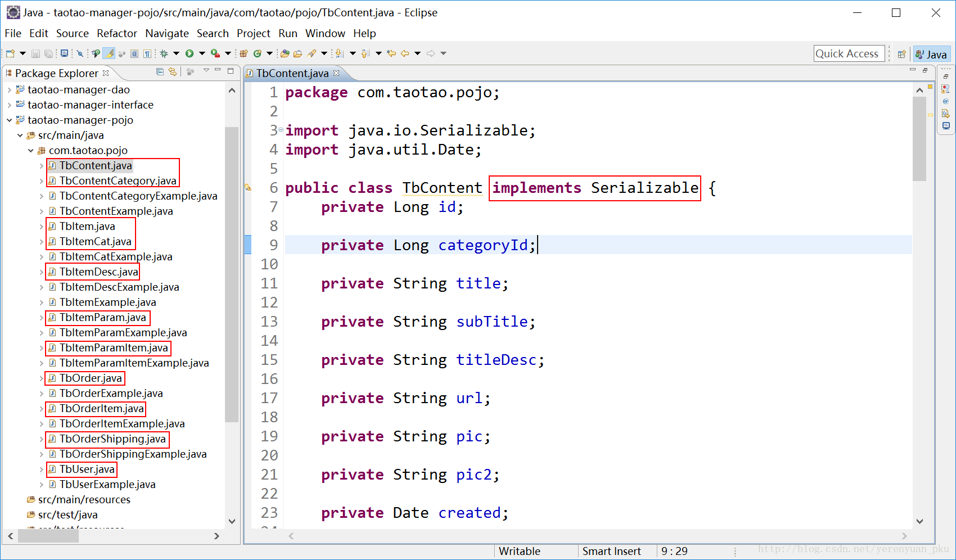
Task: Click the Save All icon
Action: click(x=49, y=53)
